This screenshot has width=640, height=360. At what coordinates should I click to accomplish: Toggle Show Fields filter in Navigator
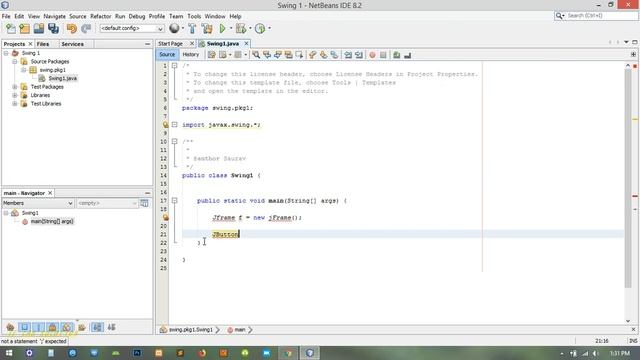point(24,327)
